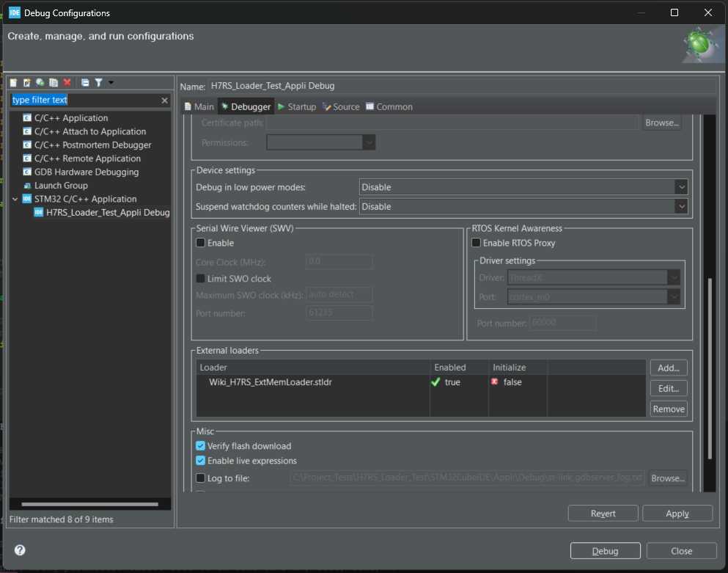Viewport: 728px width, 573px height.
Task: Click the Apply button
Action: (677, 513)
